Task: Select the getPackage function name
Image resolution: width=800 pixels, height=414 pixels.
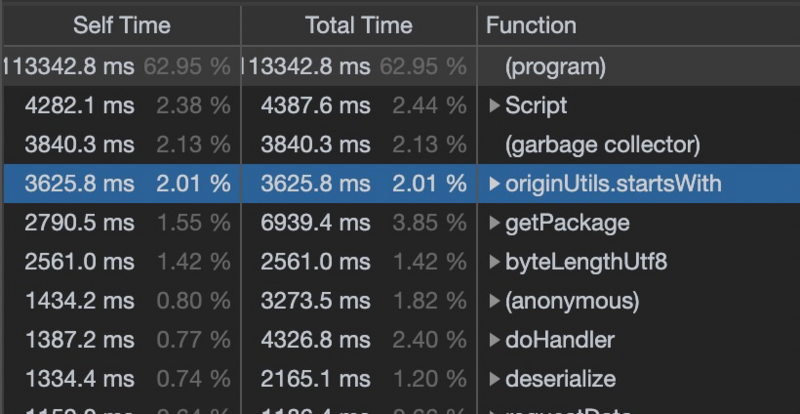Action: pyautogui.click(x=567, y=222)
